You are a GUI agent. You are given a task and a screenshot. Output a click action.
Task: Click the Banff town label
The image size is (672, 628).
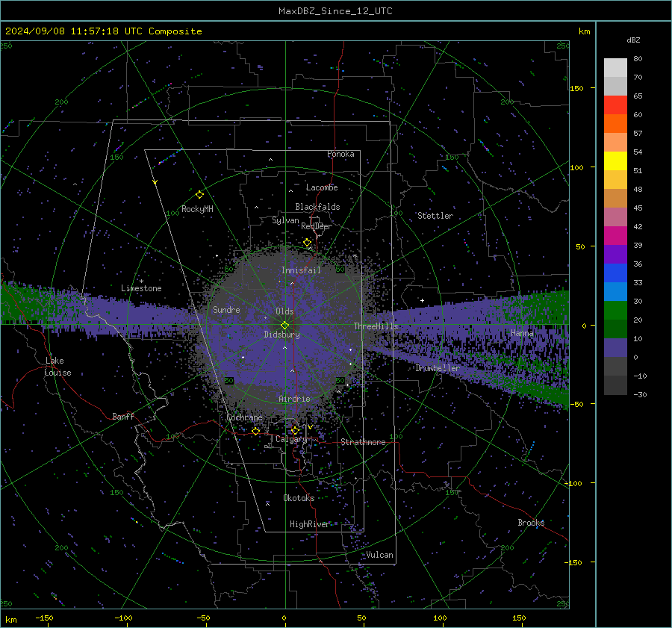(123, 416)
